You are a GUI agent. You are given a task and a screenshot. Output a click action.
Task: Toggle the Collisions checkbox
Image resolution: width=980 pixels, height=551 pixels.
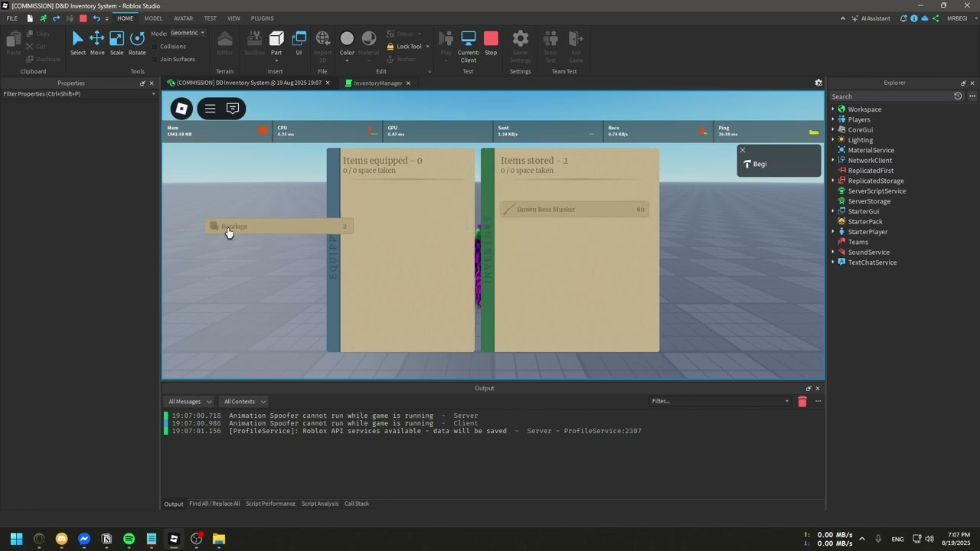[155, 47]
